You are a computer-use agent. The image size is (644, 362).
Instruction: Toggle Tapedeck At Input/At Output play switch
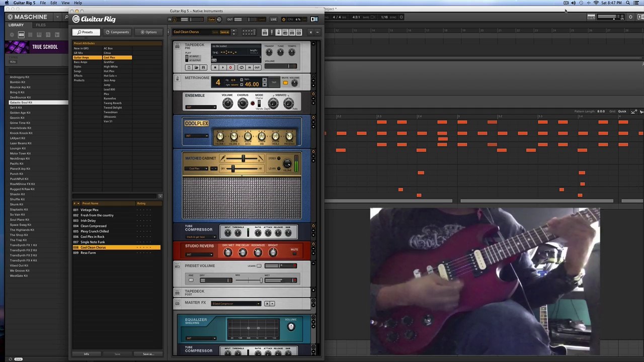[x=187, y=58]
